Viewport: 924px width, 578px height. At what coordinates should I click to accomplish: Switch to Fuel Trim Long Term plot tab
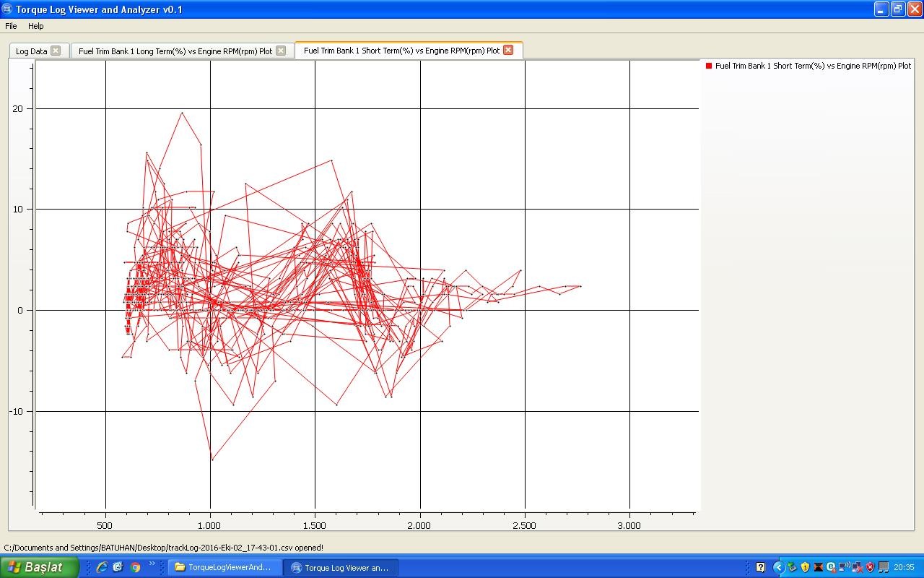click(x=175, y=51)
